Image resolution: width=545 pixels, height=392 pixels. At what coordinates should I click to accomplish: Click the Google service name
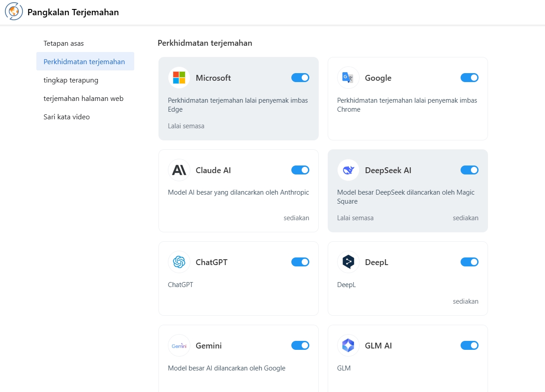point(378,78)
